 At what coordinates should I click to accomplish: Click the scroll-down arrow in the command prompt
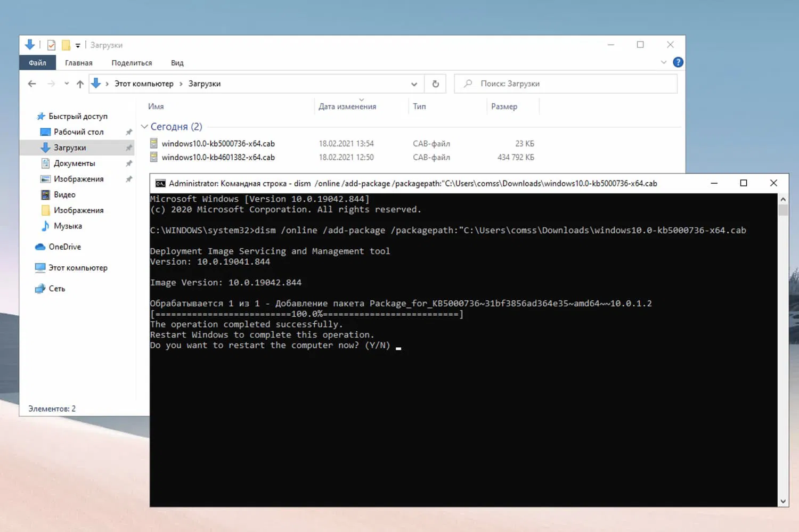click(783, 501)
